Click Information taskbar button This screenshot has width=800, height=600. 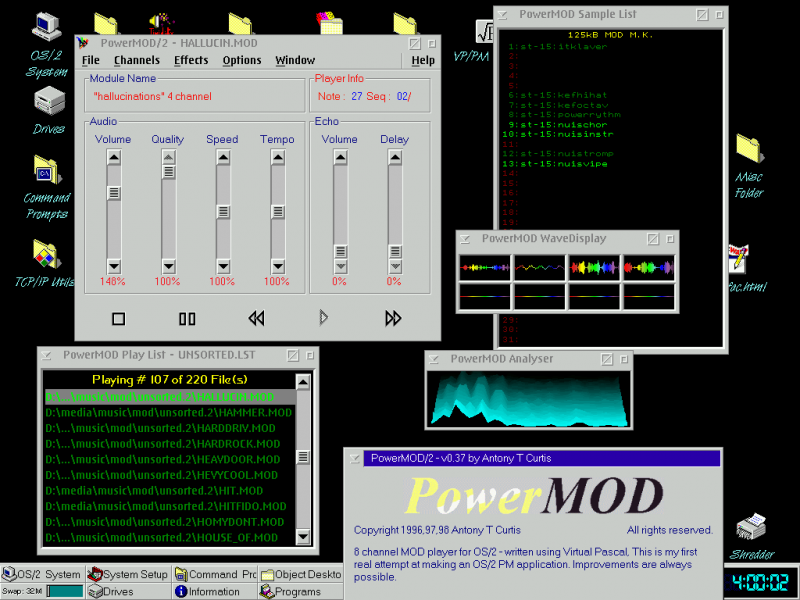click(215, 591)
